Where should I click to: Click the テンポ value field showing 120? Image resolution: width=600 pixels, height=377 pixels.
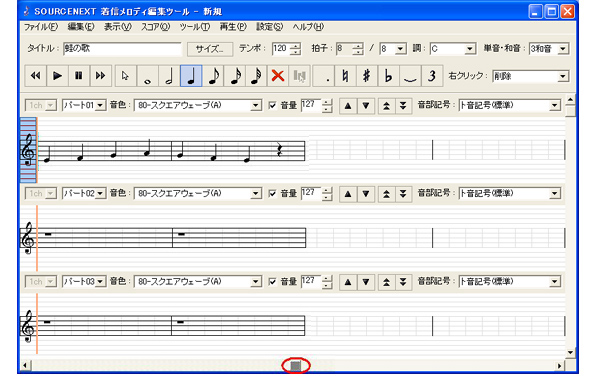click(x=281, y=49)
